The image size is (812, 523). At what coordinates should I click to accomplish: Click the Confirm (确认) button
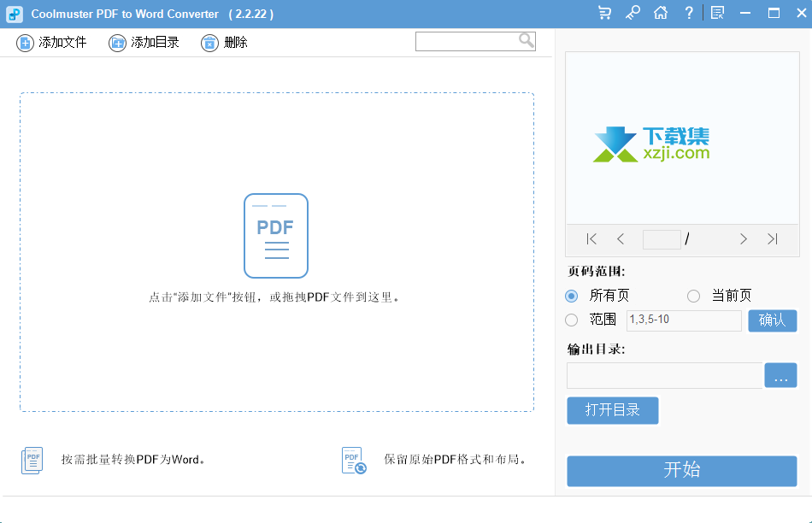[x=772, y=320]
